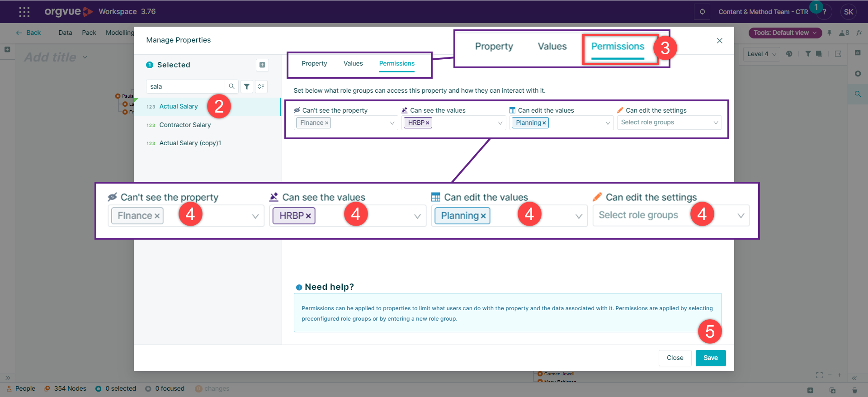This screenshot has height=397, width=868.
Task: Open the apps grid launcher
Action: pyautogui.click(x=24, y=12)
